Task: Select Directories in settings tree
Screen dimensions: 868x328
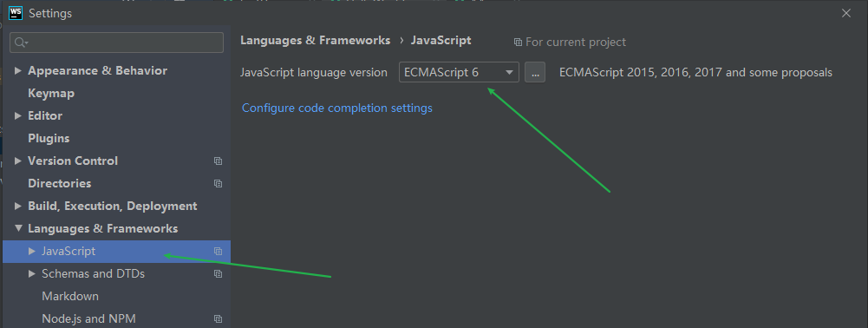Action: [x=59, y=183]
